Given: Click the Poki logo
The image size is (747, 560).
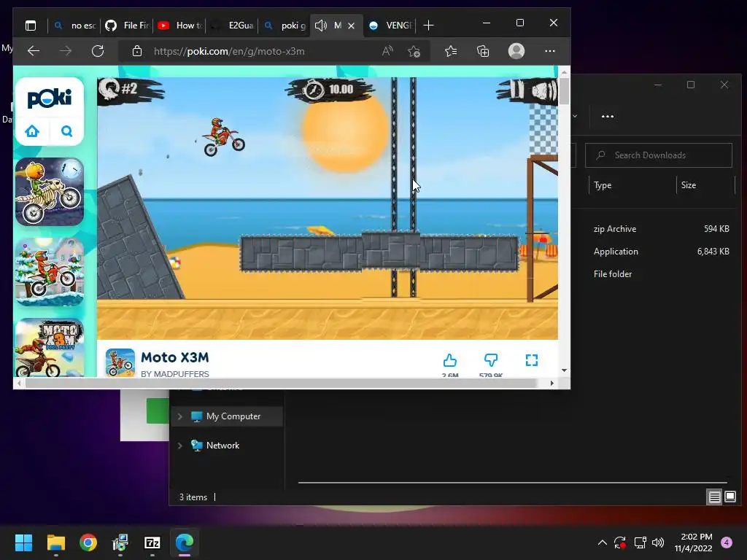Looking at the screenshot, I should pyautogui.click(x=50, y=98).
